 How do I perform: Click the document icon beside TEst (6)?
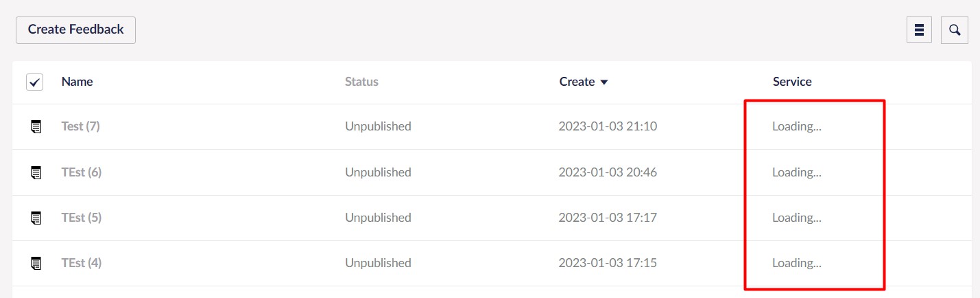(x=36, y=172)
